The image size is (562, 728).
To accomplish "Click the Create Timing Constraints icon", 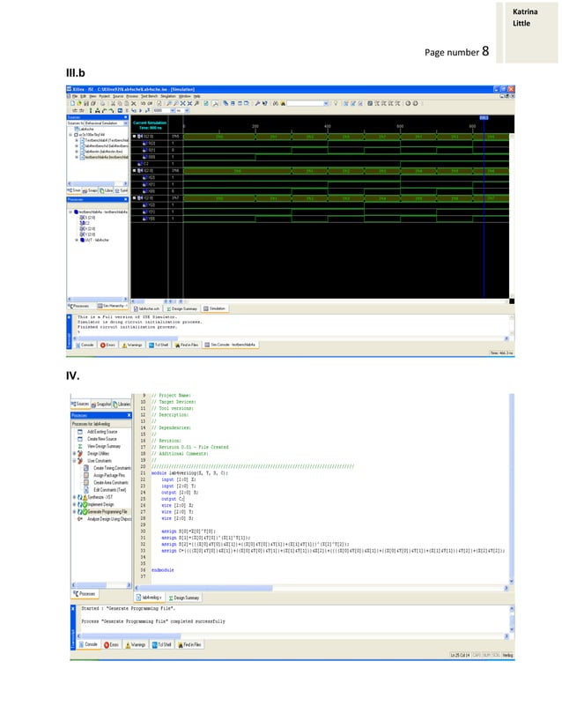I will (85, 468).
